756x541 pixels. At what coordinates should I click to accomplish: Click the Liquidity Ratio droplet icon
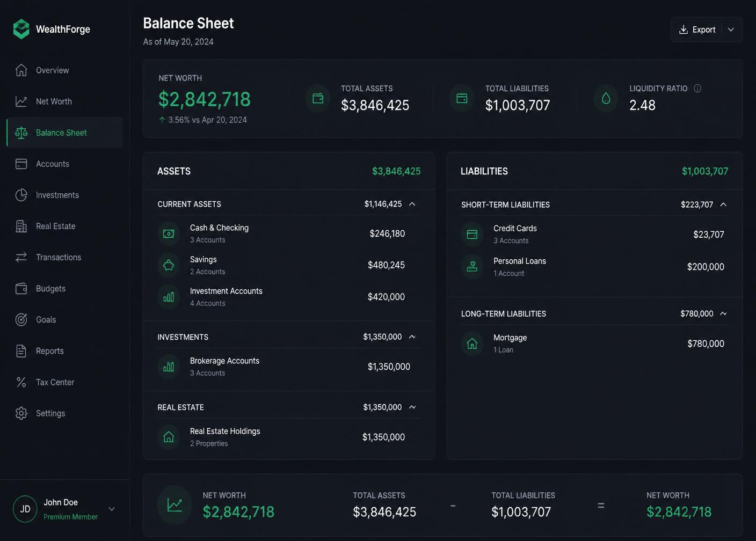click(x=606, y=98)
